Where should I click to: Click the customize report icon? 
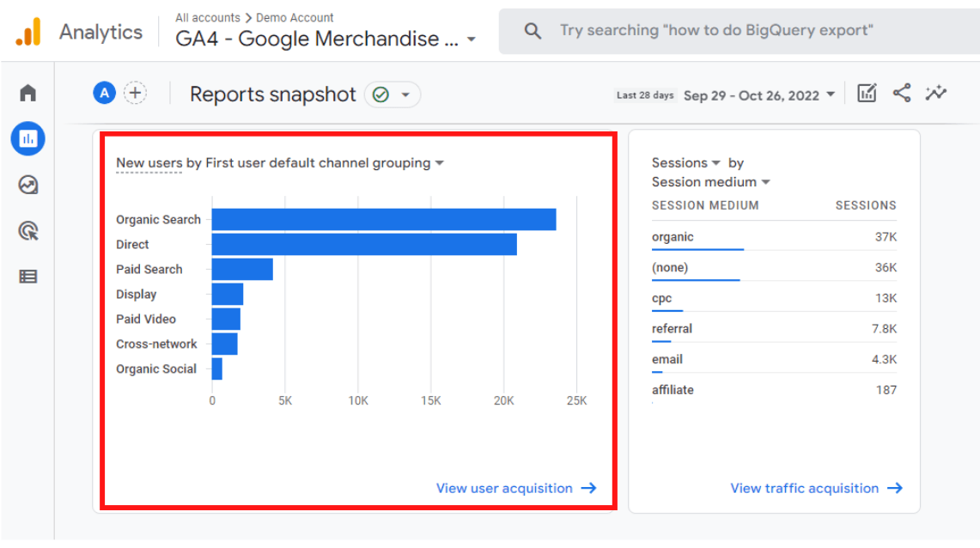coord(867,93)
